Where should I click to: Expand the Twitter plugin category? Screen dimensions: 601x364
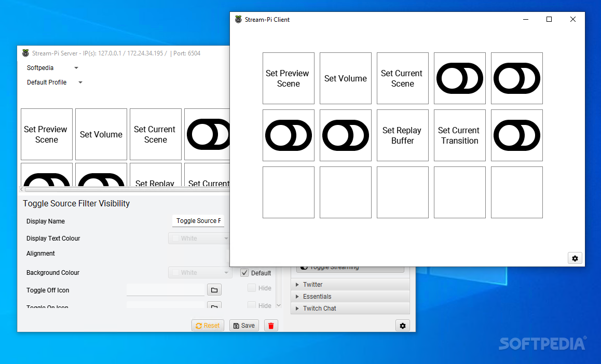pos(350,284)
